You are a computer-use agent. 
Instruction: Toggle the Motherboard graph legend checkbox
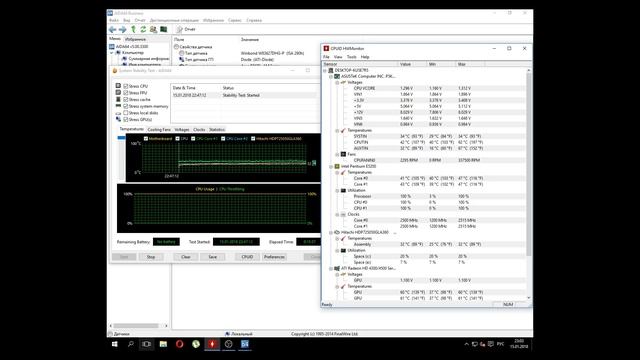click(146, 139)
